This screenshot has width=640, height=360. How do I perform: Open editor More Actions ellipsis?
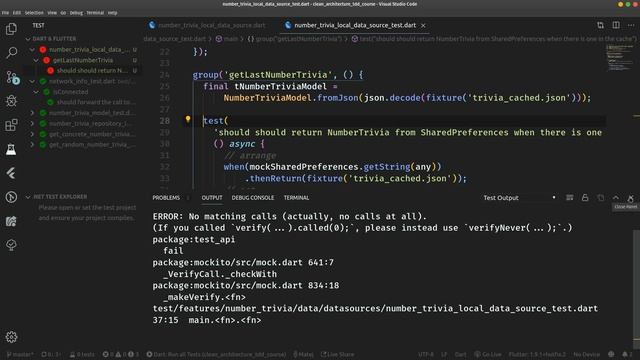[x=631, y=25]
